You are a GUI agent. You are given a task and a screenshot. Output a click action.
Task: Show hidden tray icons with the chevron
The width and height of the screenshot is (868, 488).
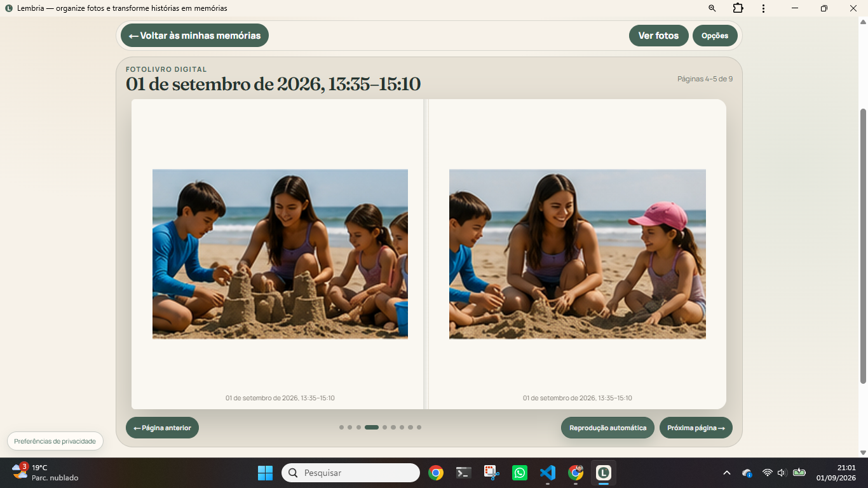point(727,473)
